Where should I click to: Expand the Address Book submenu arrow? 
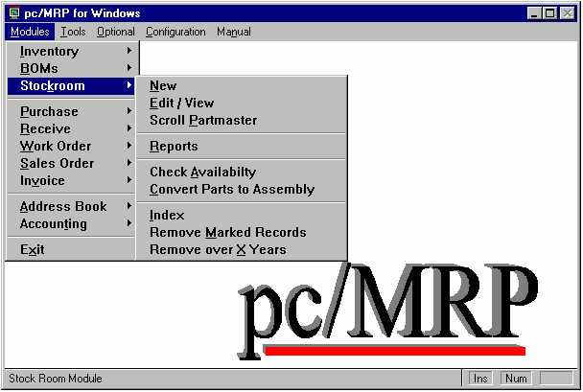coord(129,205)
